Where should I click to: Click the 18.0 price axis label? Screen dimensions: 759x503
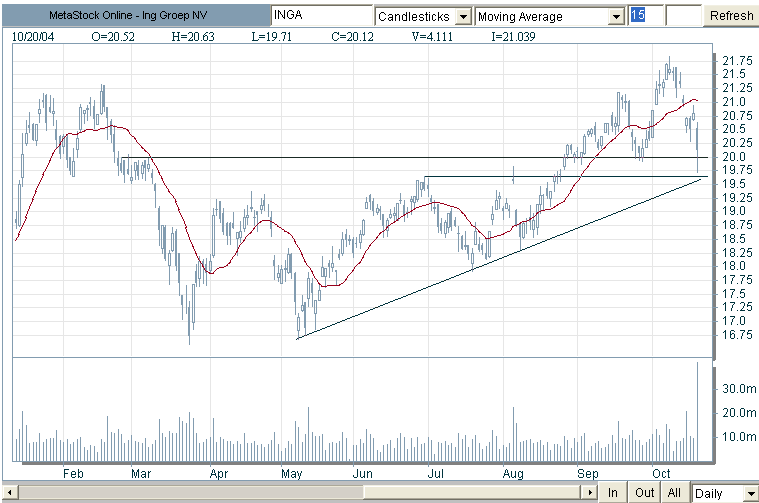[x=734, y=266]
